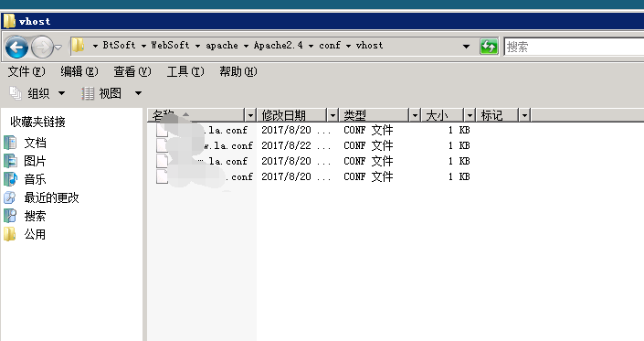Click the grayed-out forward arrow button
The image size is (644, 341).
[x=42, y=48]
